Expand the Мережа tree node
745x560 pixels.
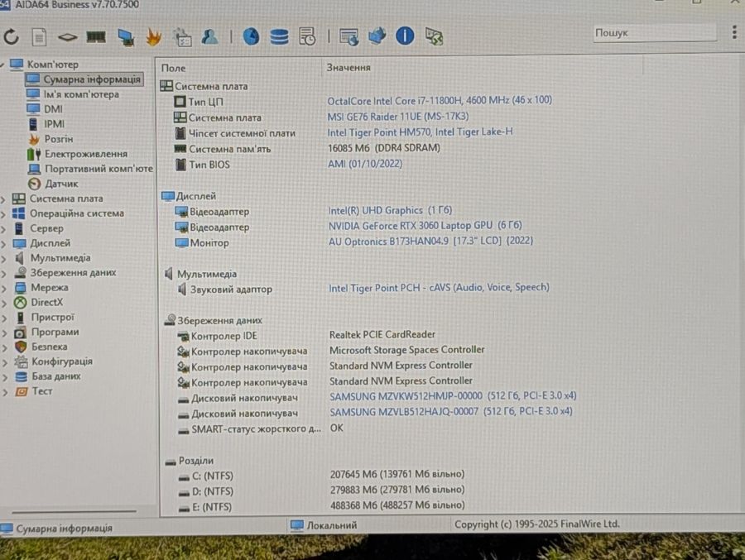[4, 289]
